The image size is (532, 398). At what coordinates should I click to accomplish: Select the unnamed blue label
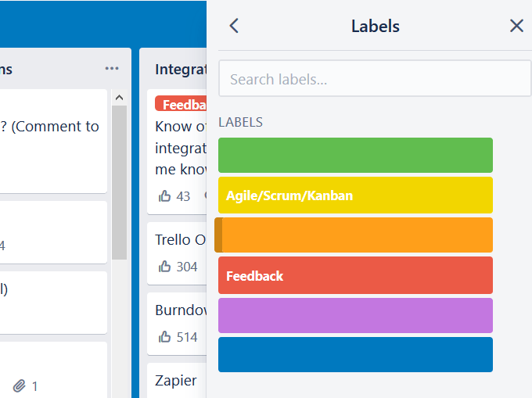pos(355,355)
